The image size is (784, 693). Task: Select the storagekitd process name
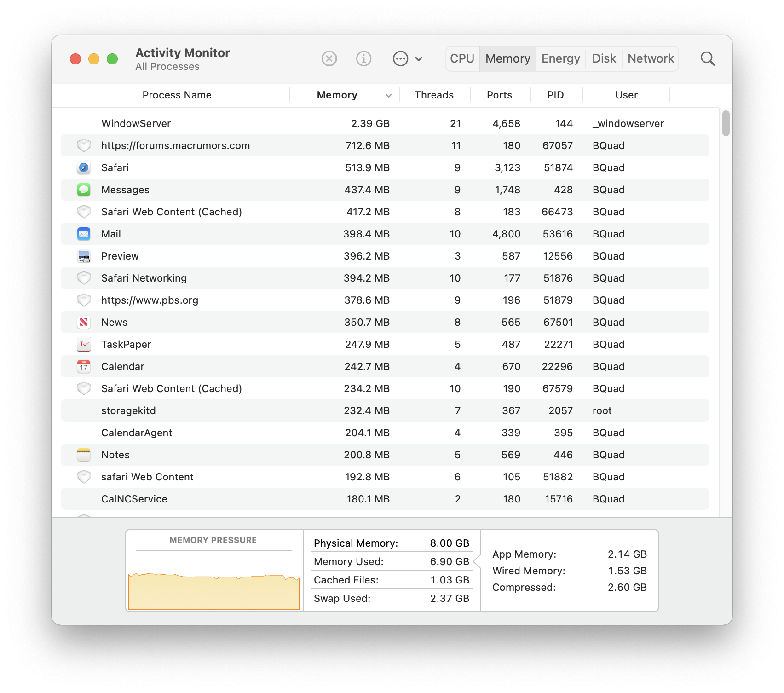coord(128,410)
